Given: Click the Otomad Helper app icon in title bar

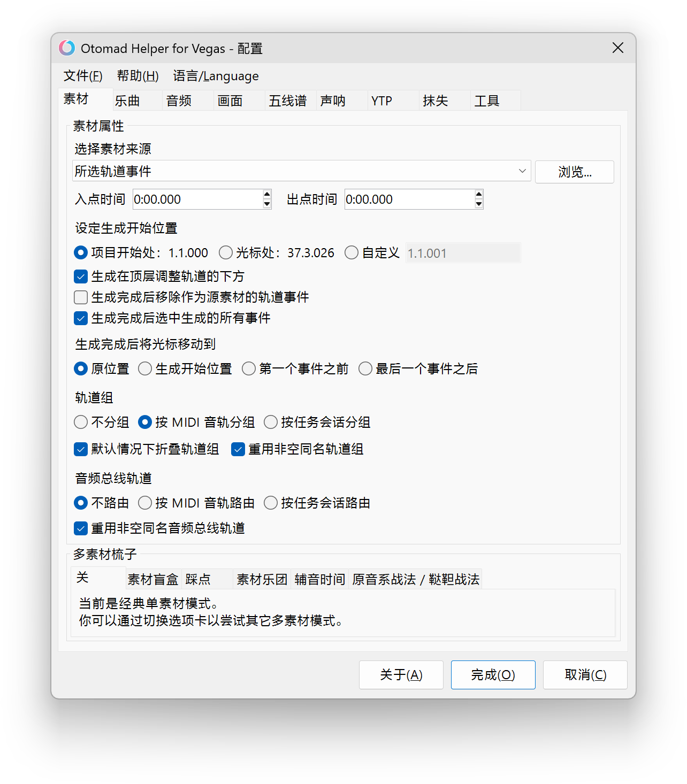Looking at the screenshot, I should pyautogui.click(x=67, y=48).
